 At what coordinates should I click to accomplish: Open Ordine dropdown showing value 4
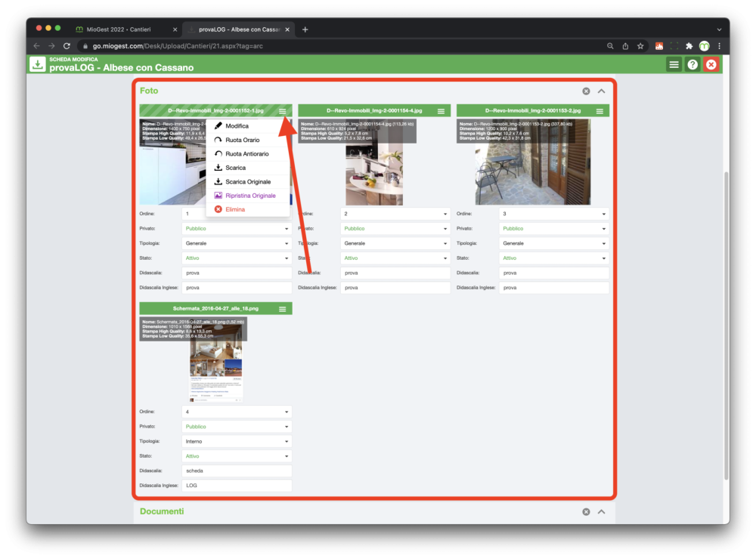tap(237, 412)
